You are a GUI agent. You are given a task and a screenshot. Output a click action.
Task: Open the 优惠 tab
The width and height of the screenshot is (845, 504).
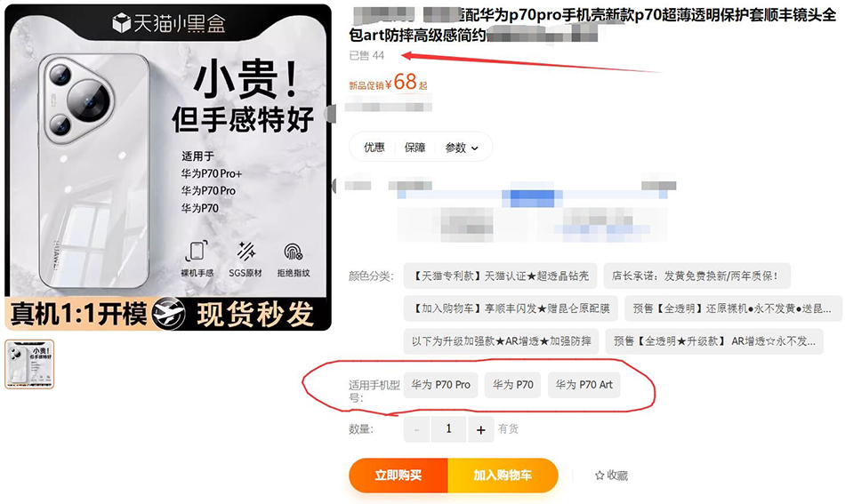tap(374, 147)
